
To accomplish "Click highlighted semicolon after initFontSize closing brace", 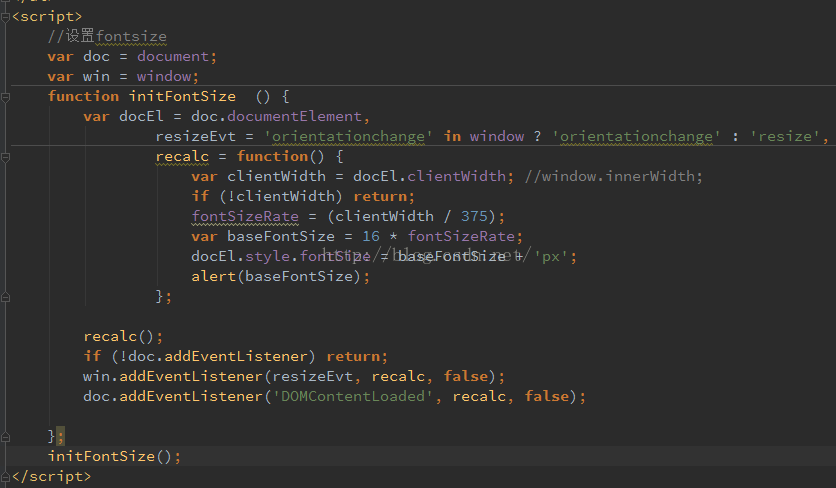I will point(60,436).
